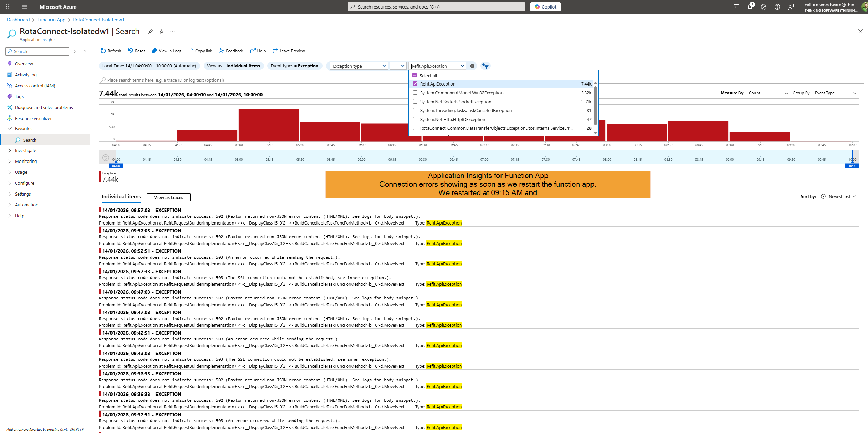The height and width of the screenshot is (433, 868).
Task: Remove the Refit.ApiException filter with X
Action: pos(472,66)
